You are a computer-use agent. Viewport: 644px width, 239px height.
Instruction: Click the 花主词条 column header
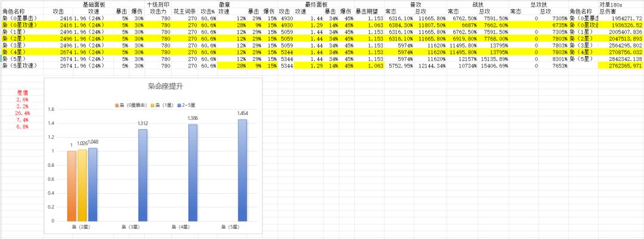[184, 11]
